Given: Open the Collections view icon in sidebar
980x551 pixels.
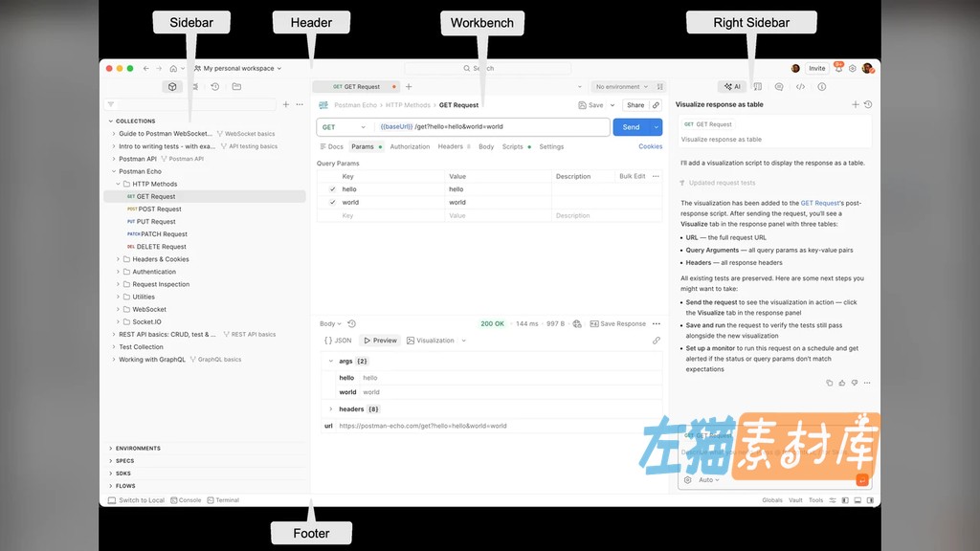Looking at the screenshot, I should tap(172, 87).
